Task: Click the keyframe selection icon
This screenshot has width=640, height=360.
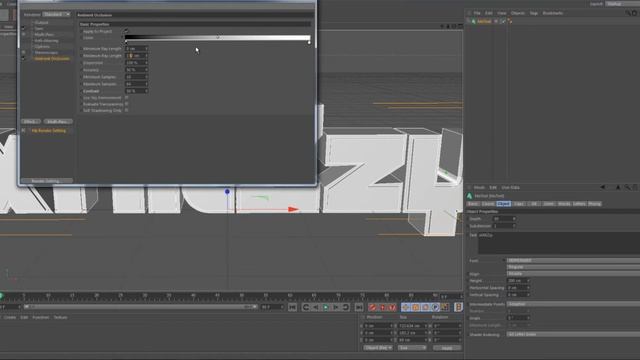Action: [392, 307]
